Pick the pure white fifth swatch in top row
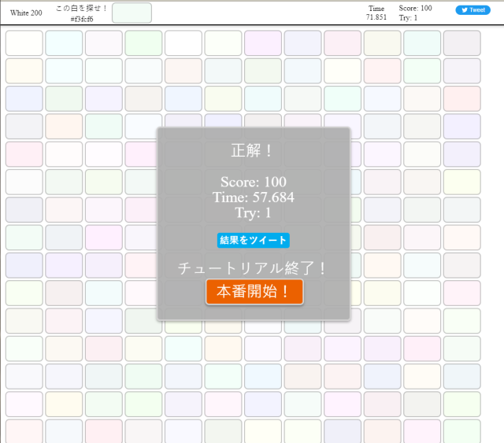This screenshot has height=443, width=504. (183, 43)
